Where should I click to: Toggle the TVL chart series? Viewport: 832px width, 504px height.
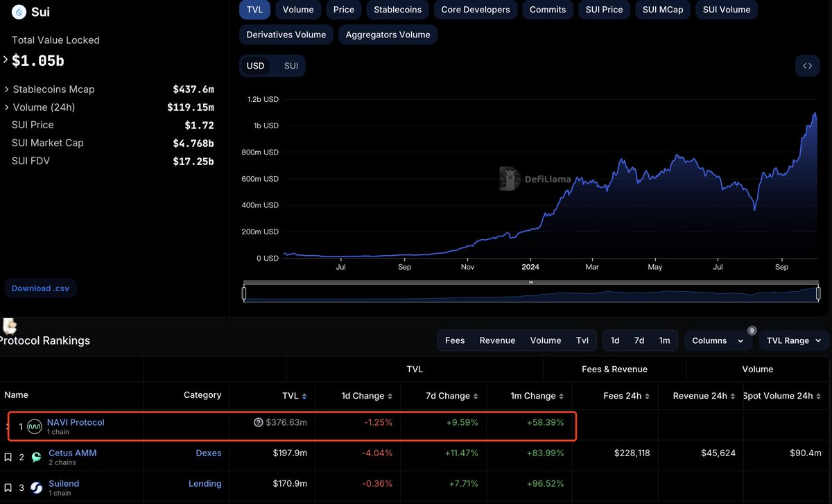[x=254, y=10]
